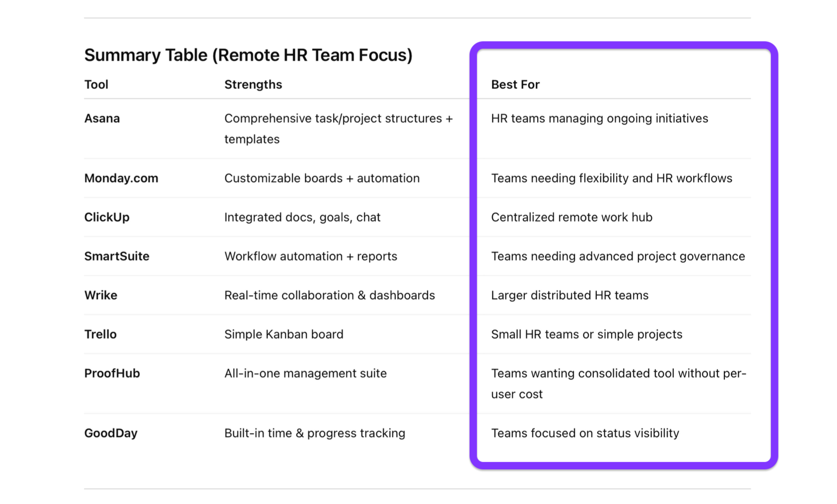Click the GoodDay row label

pyautogui.click(x=111, y=433)
